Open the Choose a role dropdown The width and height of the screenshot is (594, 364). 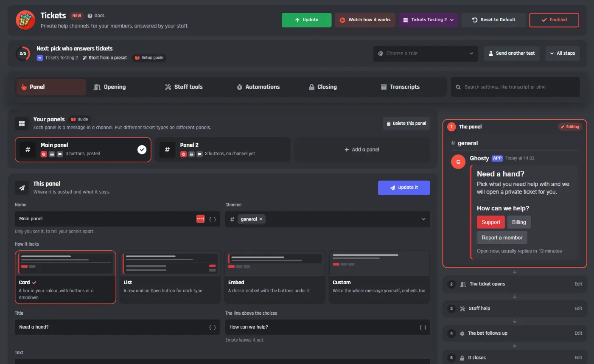[x=426, y=53]
